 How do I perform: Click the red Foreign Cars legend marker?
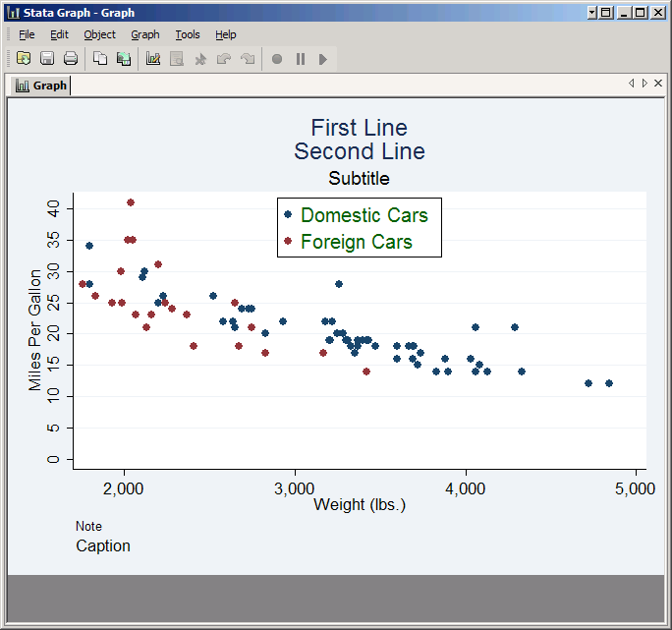point(288,241)
